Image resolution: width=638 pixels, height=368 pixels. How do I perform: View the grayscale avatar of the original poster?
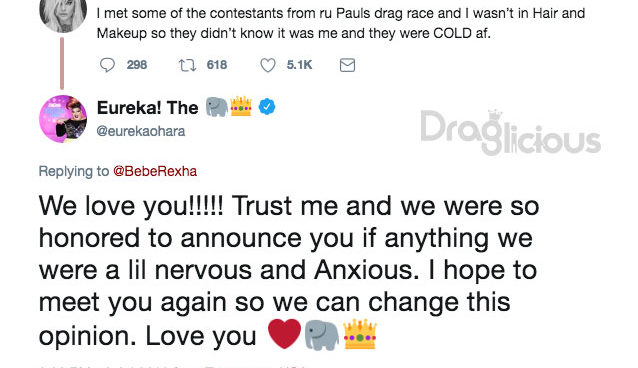63,13
